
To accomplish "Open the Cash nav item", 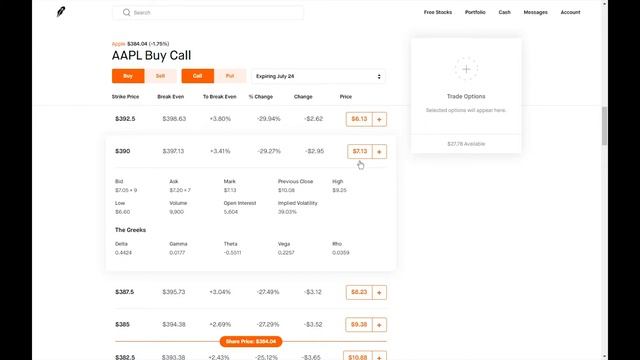I will 504,12.
